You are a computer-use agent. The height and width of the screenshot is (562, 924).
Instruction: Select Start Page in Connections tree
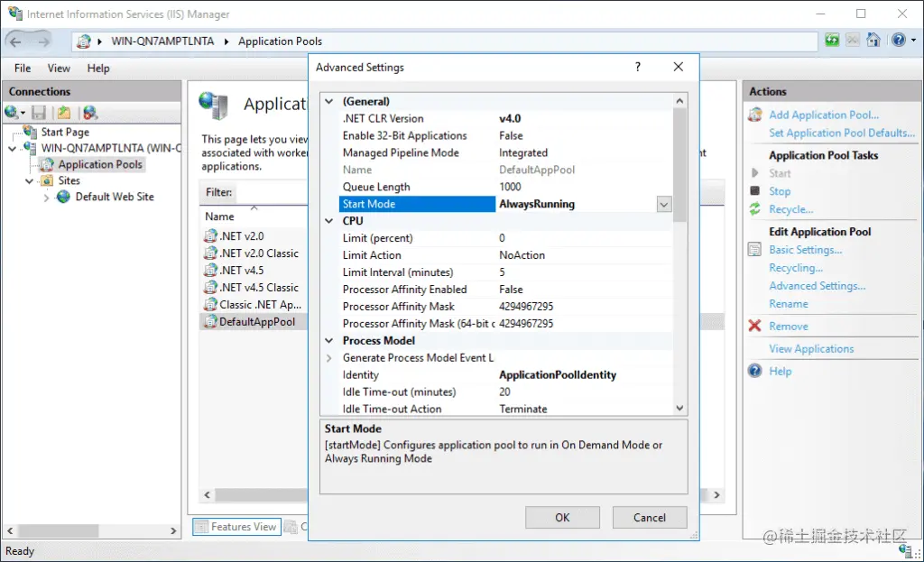[65, 132]
